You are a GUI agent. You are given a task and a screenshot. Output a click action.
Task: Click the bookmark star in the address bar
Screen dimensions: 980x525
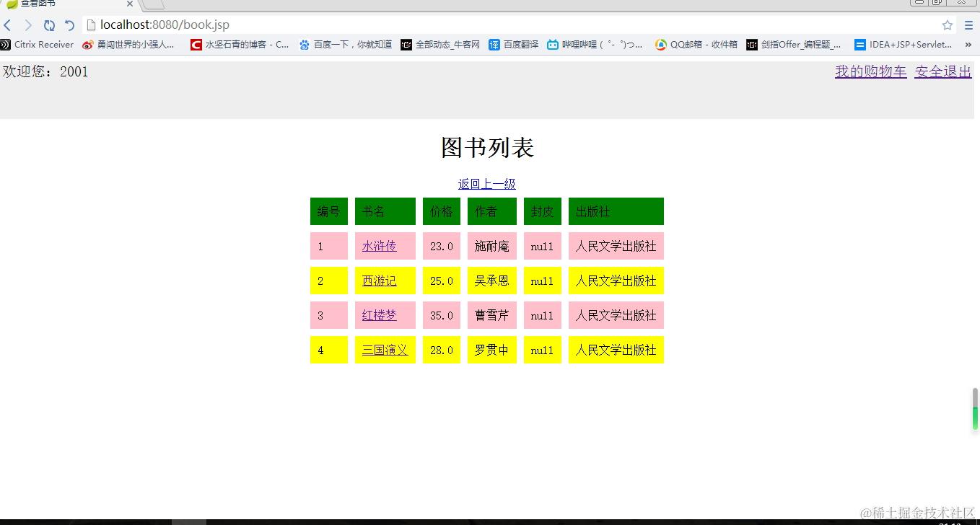click(947, 24)
